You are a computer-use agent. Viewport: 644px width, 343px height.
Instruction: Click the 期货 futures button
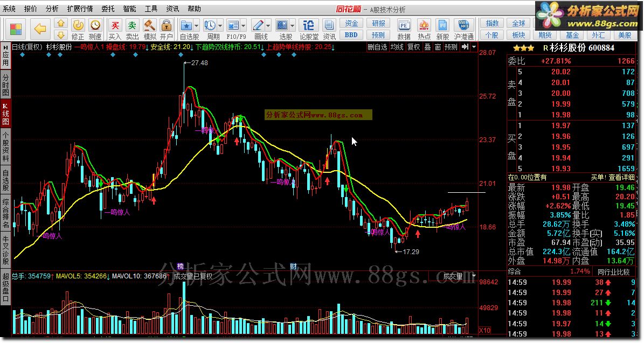tap(545, 35)
